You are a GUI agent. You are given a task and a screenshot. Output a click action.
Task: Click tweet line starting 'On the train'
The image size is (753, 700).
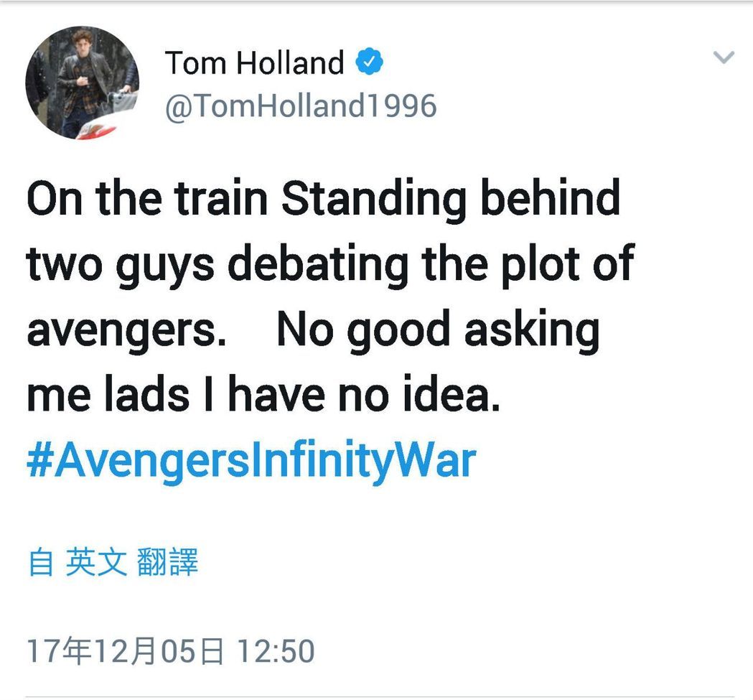[x=323, y=198]
